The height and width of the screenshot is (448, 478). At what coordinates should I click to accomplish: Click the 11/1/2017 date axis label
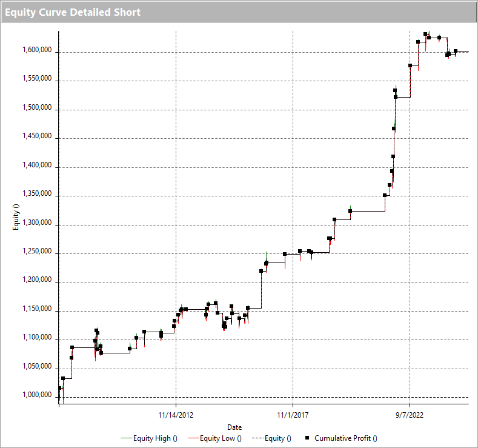click(x=293, y=415)
